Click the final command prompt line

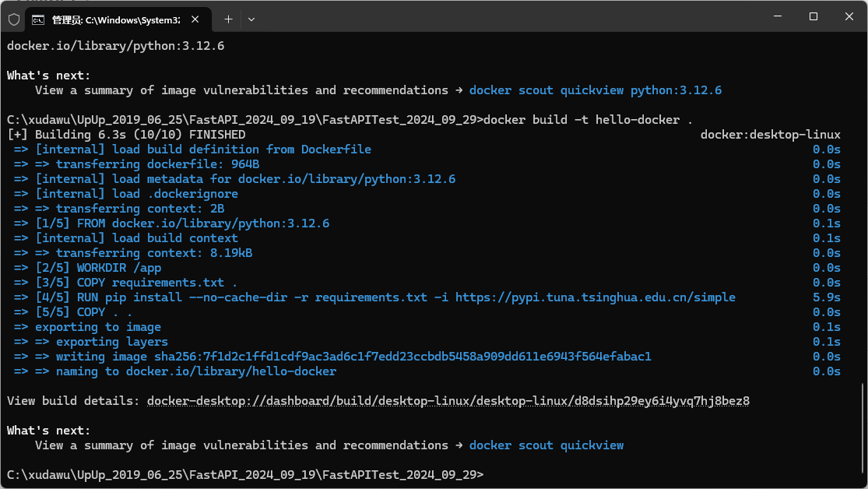coord(245,475)
